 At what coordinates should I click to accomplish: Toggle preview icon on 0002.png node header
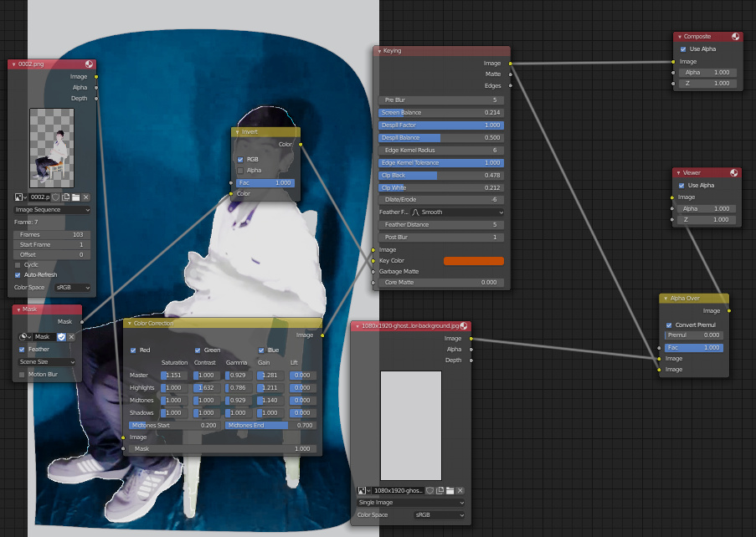click(90, 64)
